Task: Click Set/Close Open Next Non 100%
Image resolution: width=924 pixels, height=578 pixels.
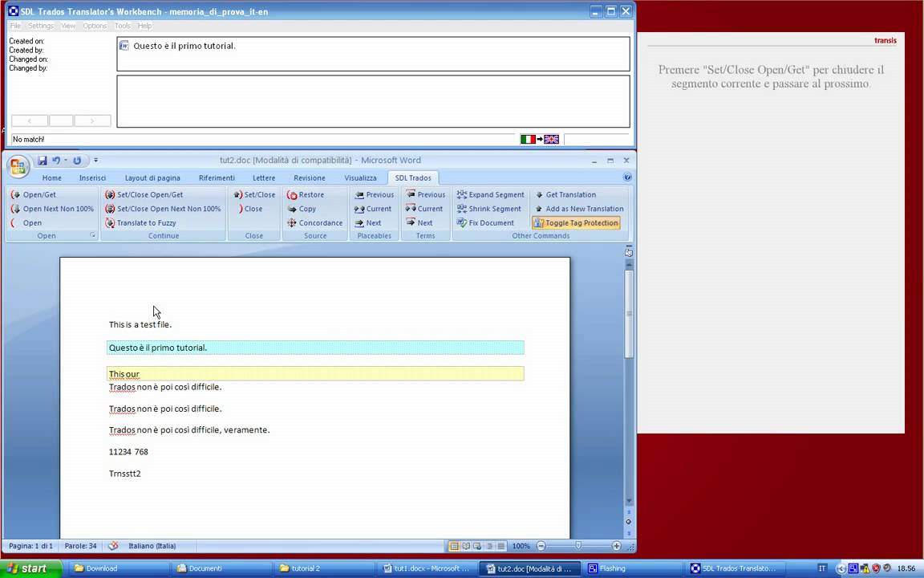Action: tap(163, 209)
